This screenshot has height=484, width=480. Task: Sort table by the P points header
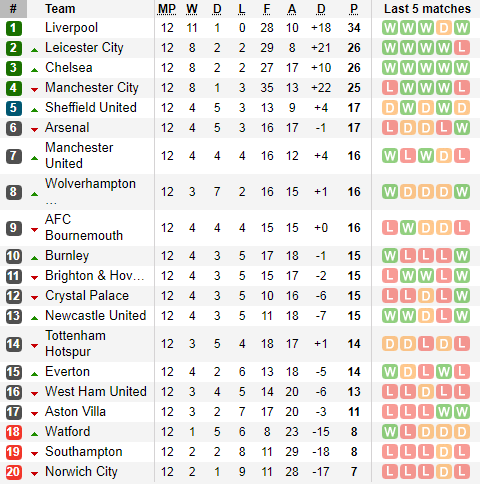(354, 9)
